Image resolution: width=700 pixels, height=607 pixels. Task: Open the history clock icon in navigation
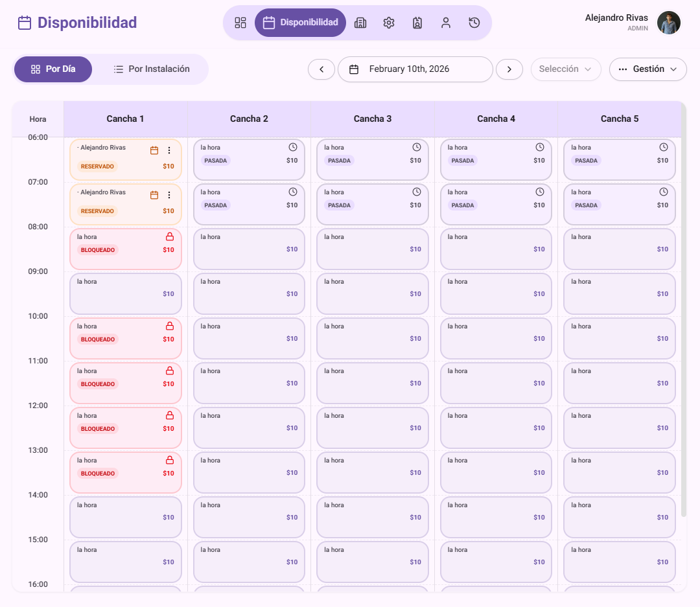pyautogui.click(x=474, y=23)
